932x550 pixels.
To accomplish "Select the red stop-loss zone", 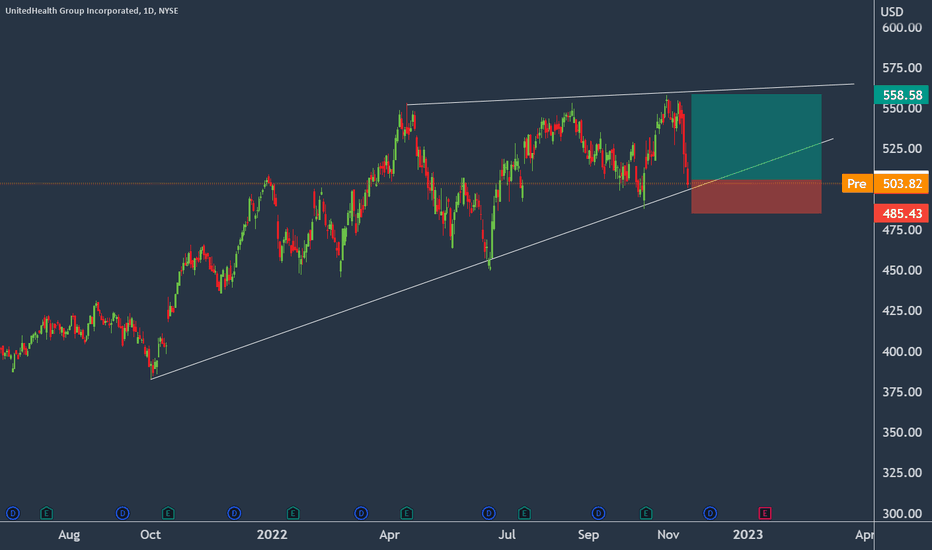I will (756, 197).
